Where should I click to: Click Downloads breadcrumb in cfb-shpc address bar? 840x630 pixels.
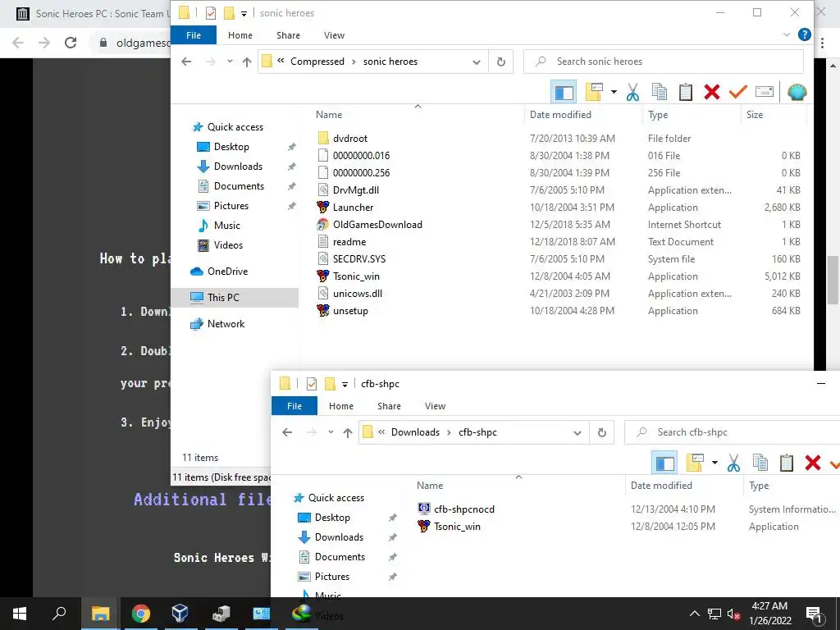[x=415, y=432]
